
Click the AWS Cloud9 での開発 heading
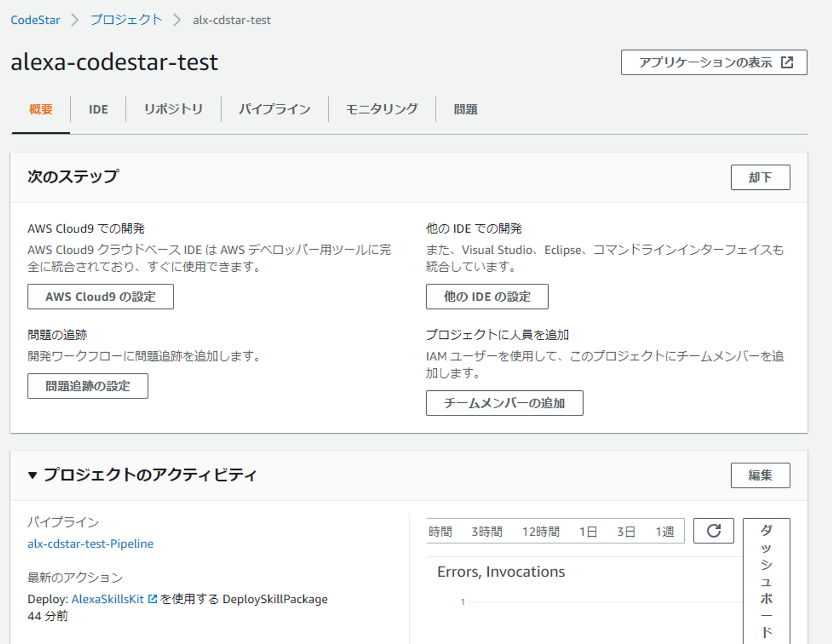click(86, 228)
